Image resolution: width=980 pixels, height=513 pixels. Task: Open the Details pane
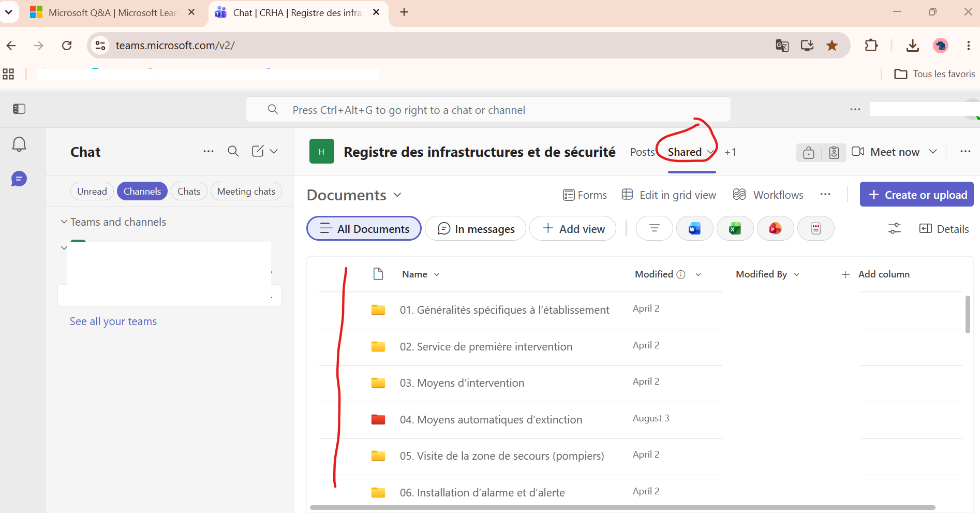coord(944,229)
